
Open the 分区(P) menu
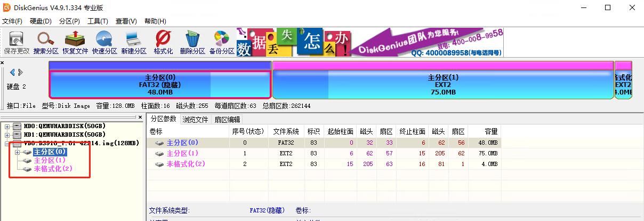69,21
